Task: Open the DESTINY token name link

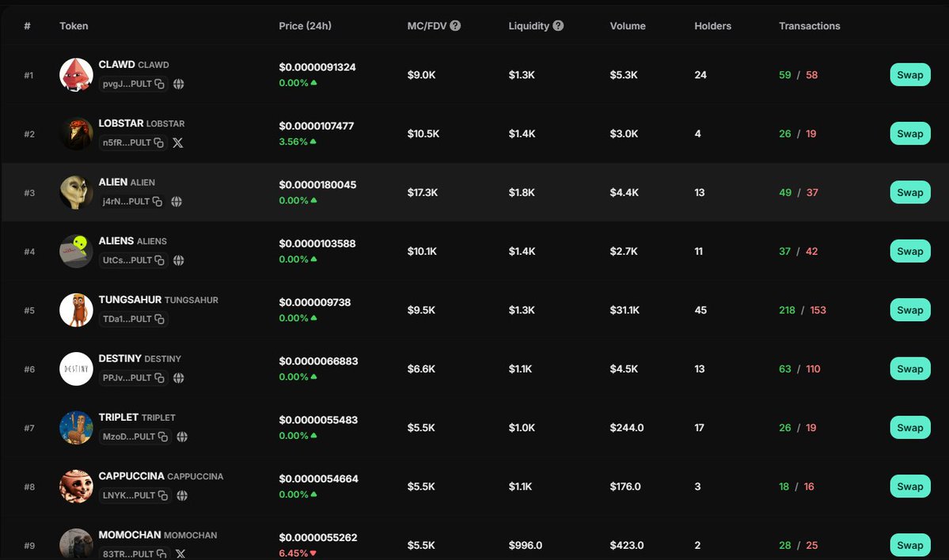Action: coord(120,358)
